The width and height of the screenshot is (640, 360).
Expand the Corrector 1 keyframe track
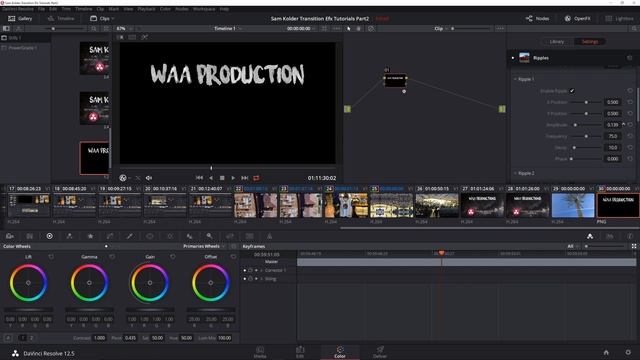[262, 270]
